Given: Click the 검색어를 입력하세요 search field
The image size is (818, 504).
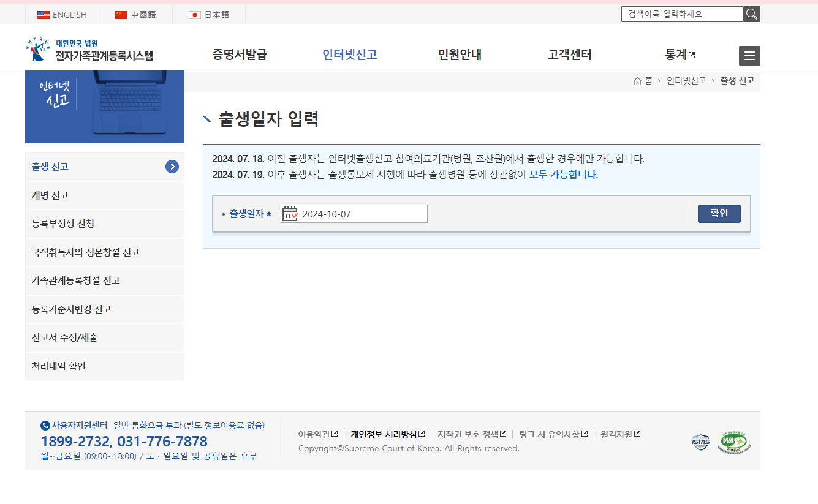Looking at the screenshot, I should (x=682, y=13).
